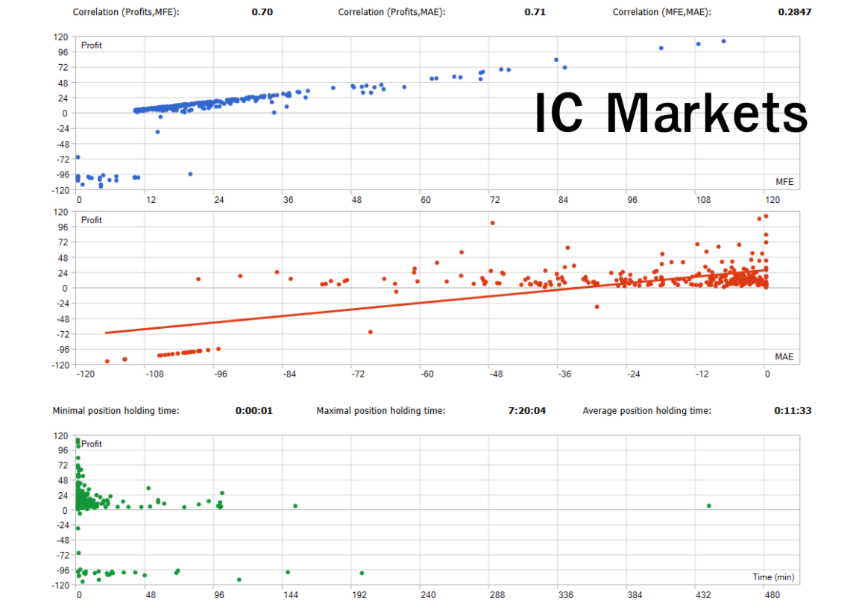Click the Profit label in the blue MFE chart

[x=91, y=45]
